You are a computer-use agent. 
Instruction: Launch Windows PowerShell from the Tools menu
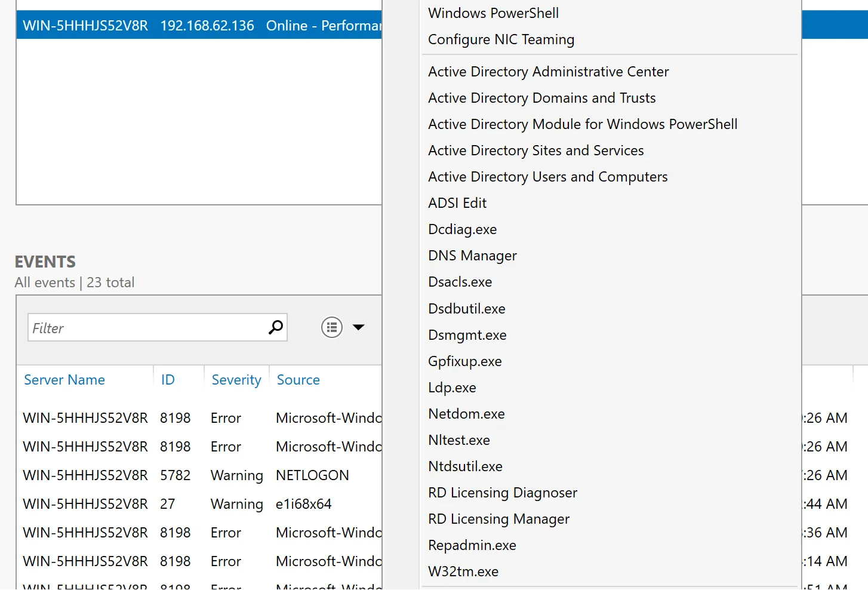tap(493, 13)
